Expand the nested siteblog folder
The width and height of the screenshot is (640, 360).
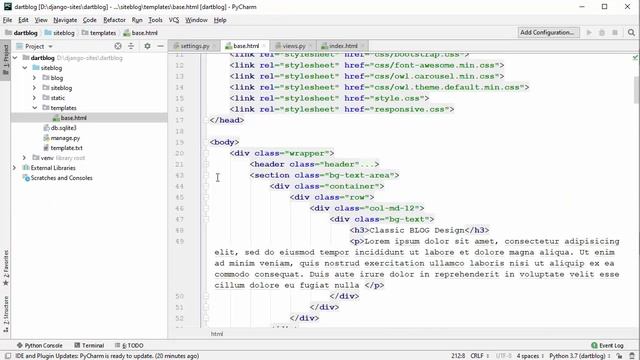click(x=35, y=88)
